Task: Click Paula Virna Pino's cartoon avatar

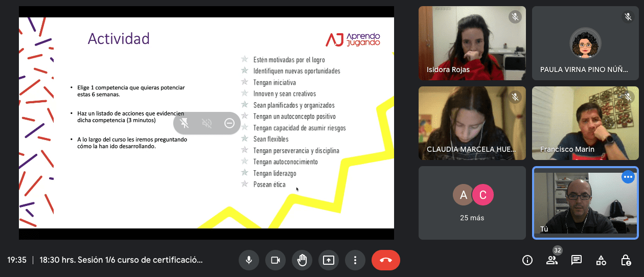Action: 585,43
